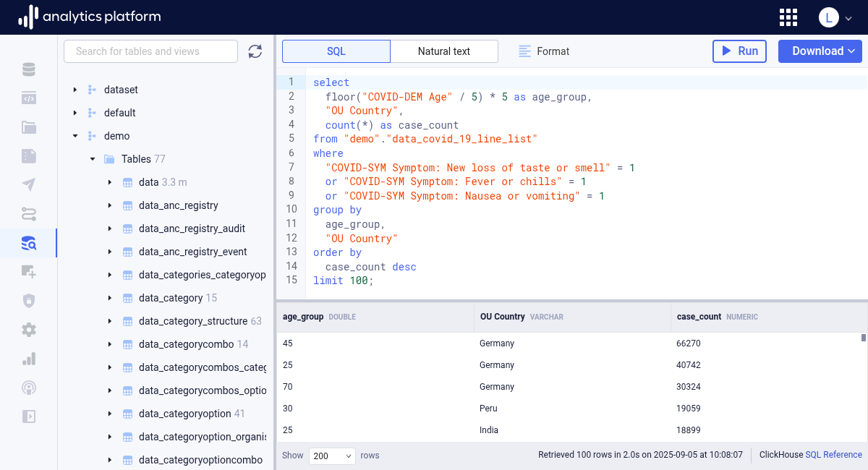Collapse the demo schema node
The height and width of the screenshot is (470, 868).
(x=75, y=136)
